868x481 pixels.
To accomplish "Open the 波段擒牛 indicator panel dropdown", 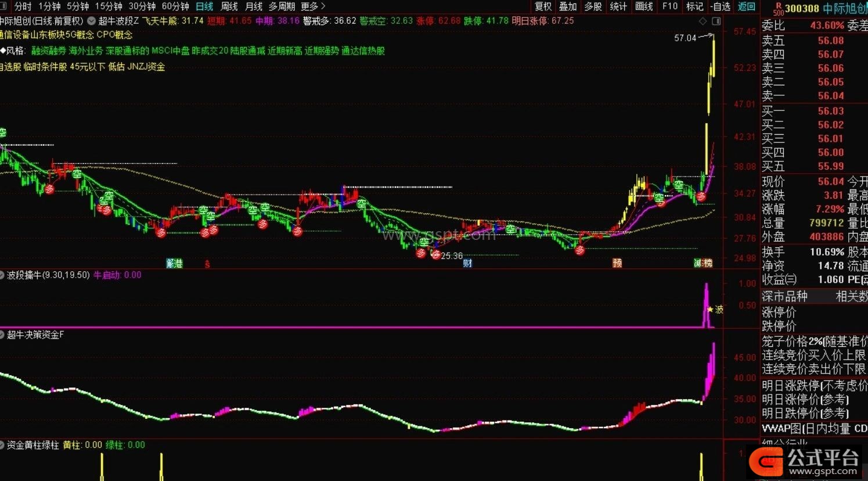I will (2, 275).
